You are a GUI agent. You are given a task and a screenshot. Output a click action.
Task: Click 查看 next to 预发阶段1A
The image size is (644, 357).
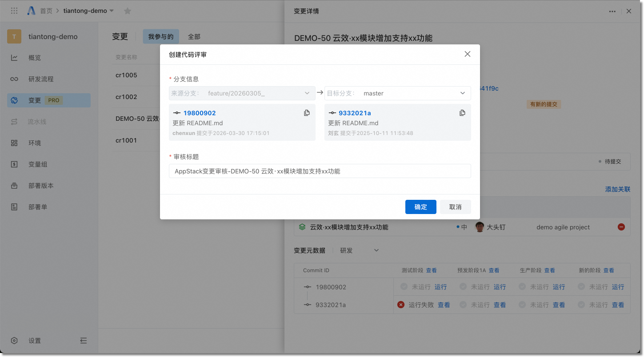coord(494,270)
